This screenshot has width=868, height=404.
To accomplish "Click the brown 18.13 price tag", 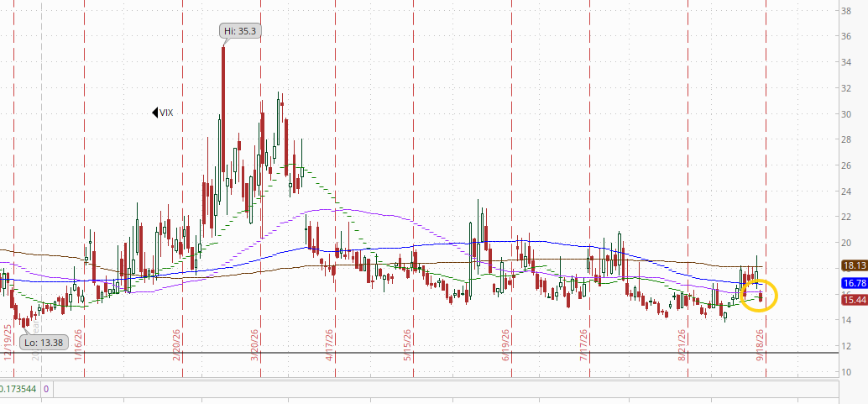I will click(854, 265).
